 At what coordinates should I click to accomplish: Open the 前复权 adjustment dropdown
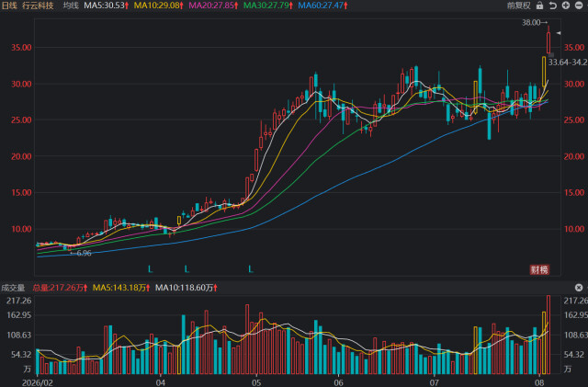tap(519, 6)
